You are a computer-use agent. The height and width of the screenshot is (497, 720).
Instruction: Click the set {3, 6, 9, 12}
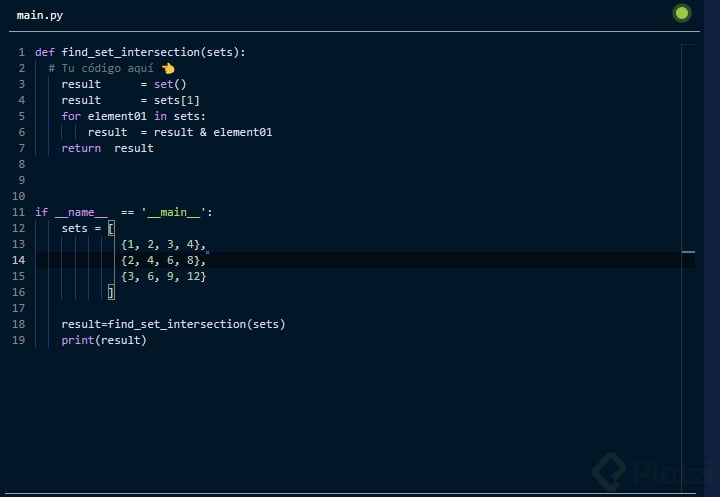tap(164, 276)
